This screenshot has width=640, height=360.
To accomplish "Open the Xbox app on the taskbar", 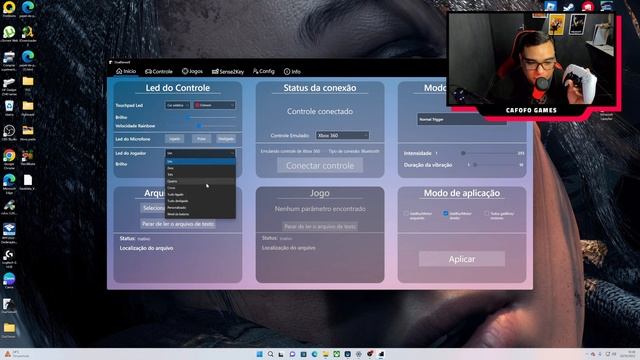I will pos(337,354).
